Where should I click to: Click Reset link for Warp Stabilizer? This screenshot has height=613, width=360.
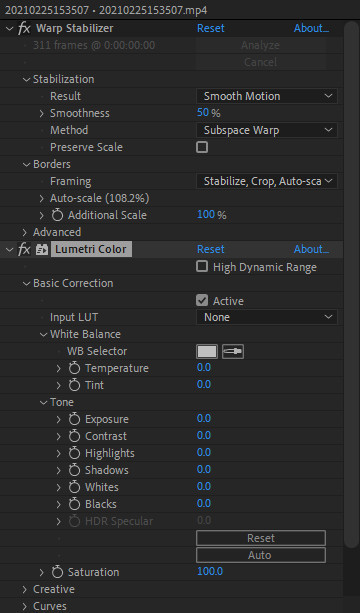[211, 28]
